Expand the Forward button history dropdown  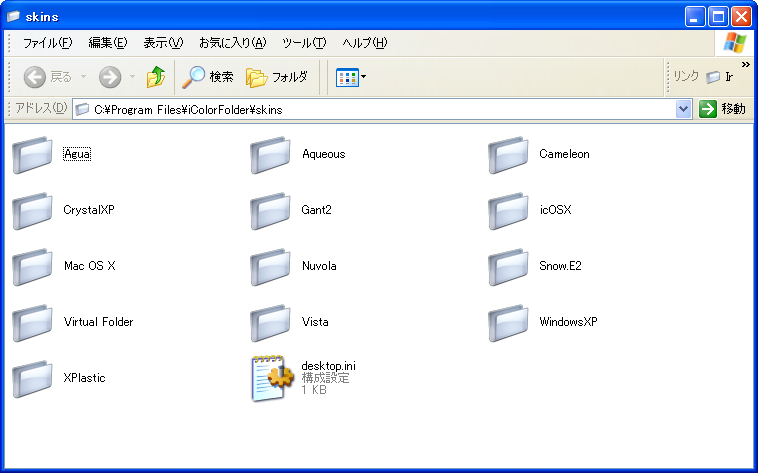click(x=132, y=77)
